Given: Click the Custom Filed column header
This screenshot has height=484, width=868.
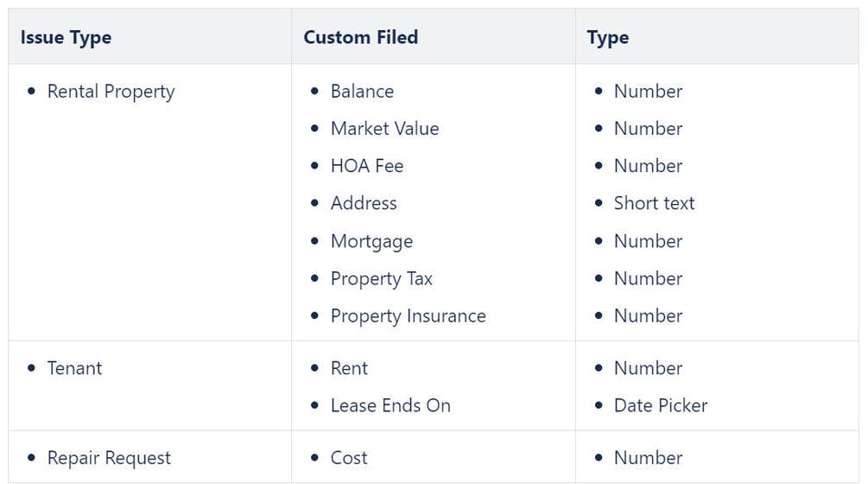Looking at the screenshot, I should click(x=360, y=37).
